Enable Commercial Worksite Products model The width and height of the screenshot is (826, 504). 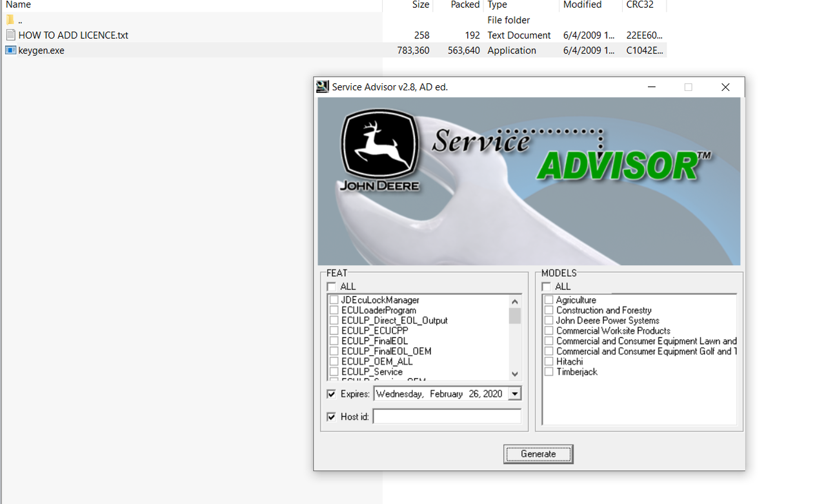click(549, 331)
